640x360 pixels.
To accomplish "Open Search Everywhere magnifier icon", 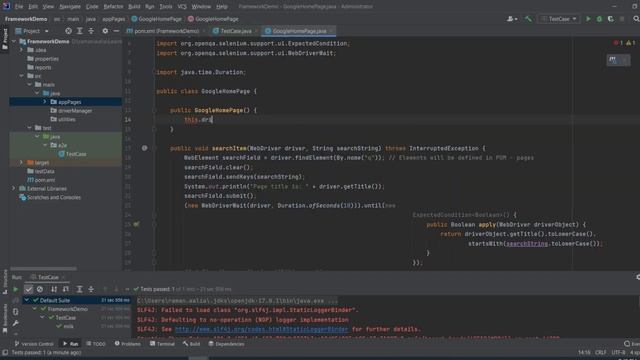I will point(636,19).
